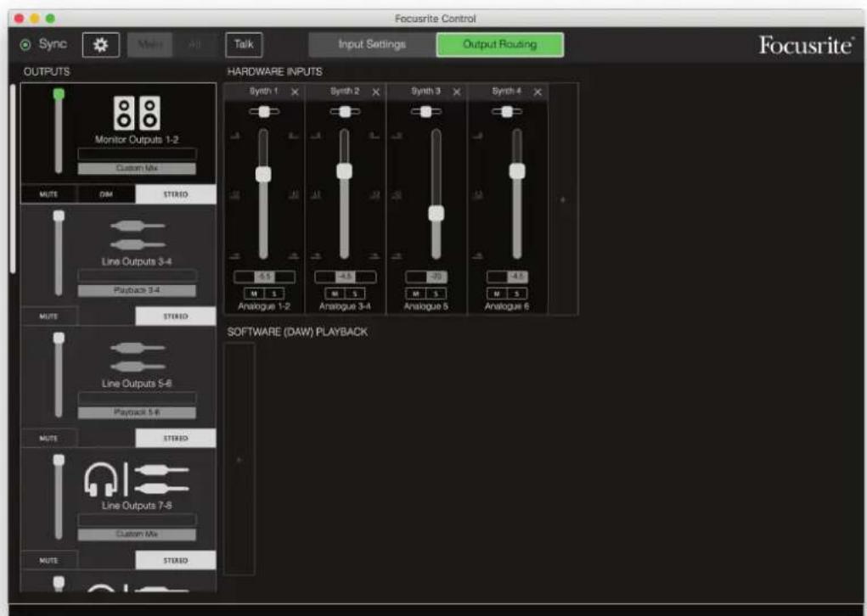Click the Synth 2 pan slider
The width and height of the screenshot is (867, 616).
tap(345, 112)
